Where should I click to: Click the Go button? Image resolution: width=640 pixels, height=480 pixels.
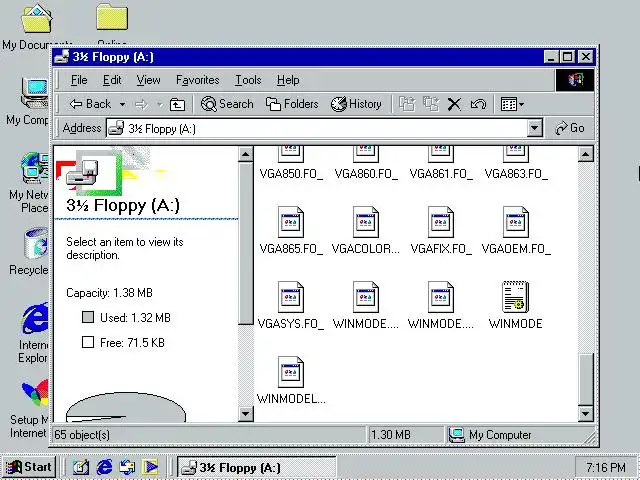[570, 128]
